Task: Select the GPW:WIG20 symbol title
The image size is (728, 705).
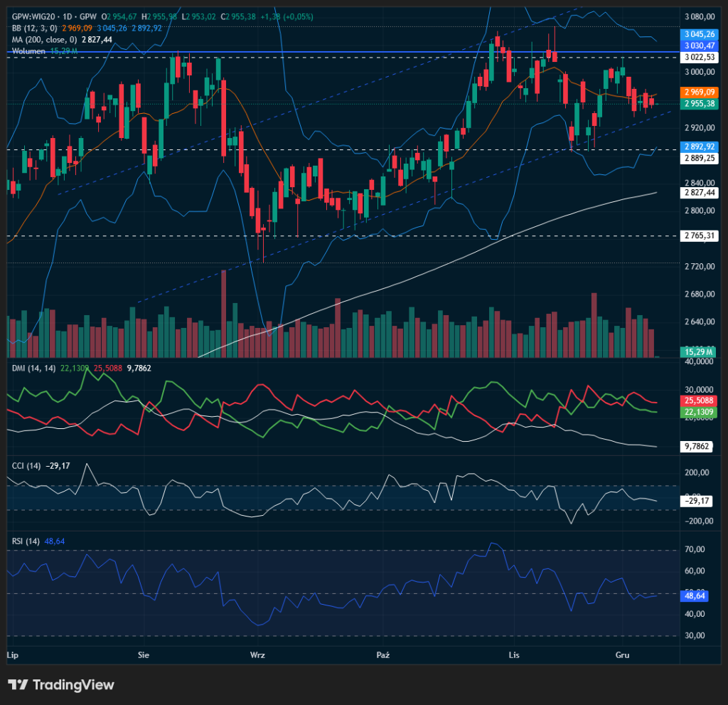Action: tap(34, 16)
